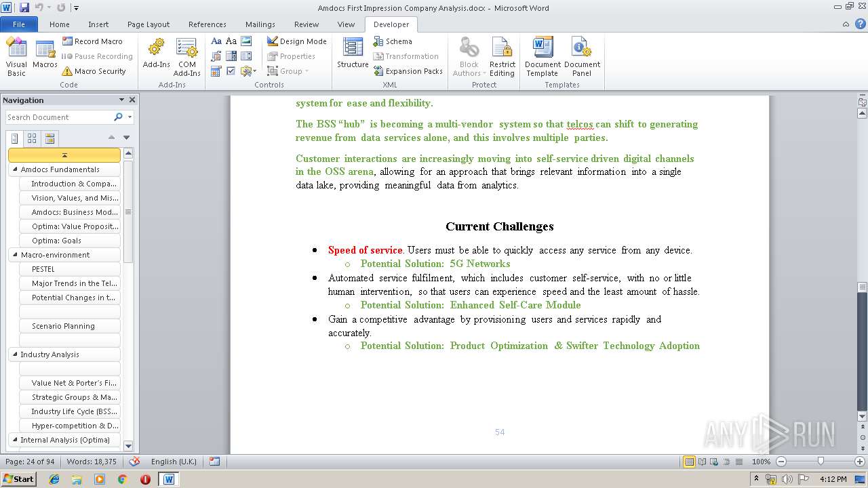Open Navigation pane options dropdown
The image size is (868, 488).
tap(121, 100)
